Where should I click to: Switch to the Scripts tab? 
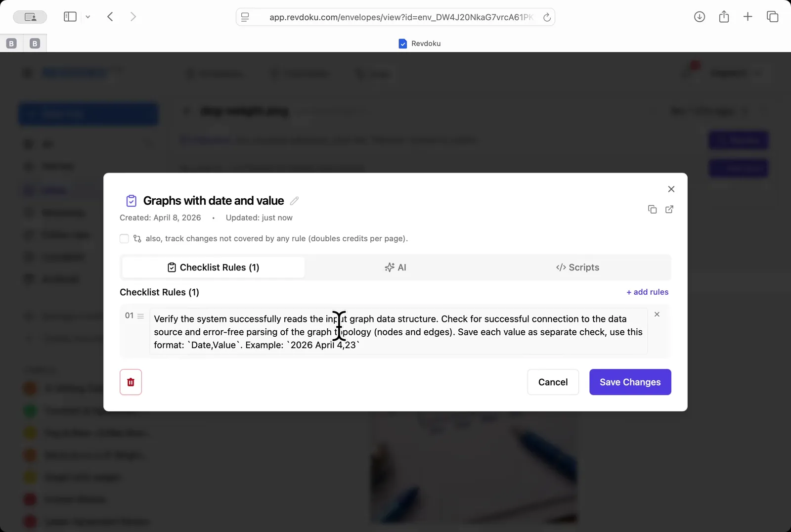coord(577,267)
